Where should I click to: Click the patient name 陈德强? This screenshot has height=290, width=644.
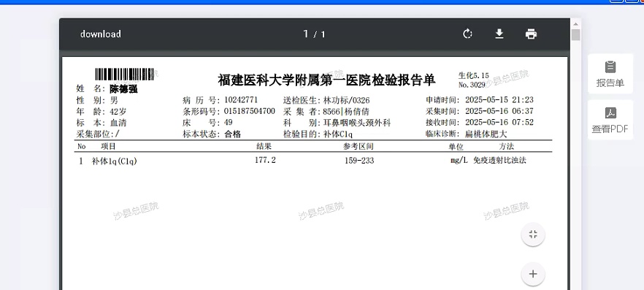click(123, 88)
